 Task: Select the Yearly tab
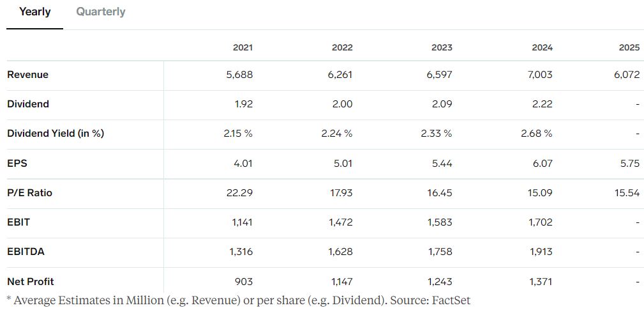tap(35, 12)
